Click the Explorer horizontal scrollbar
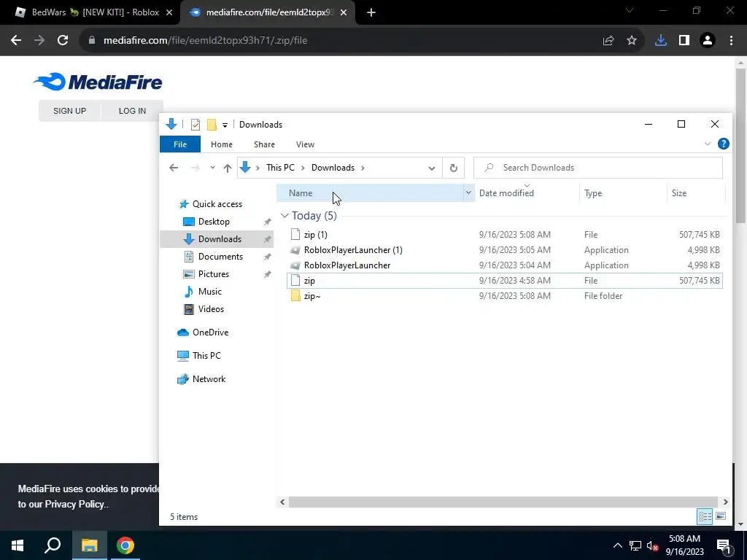The image size is (747, 560). 503,502
